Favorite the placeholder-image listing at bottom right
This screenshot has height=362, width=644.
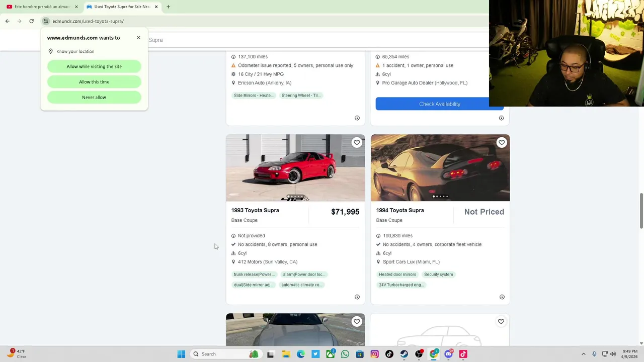point(501,321)
